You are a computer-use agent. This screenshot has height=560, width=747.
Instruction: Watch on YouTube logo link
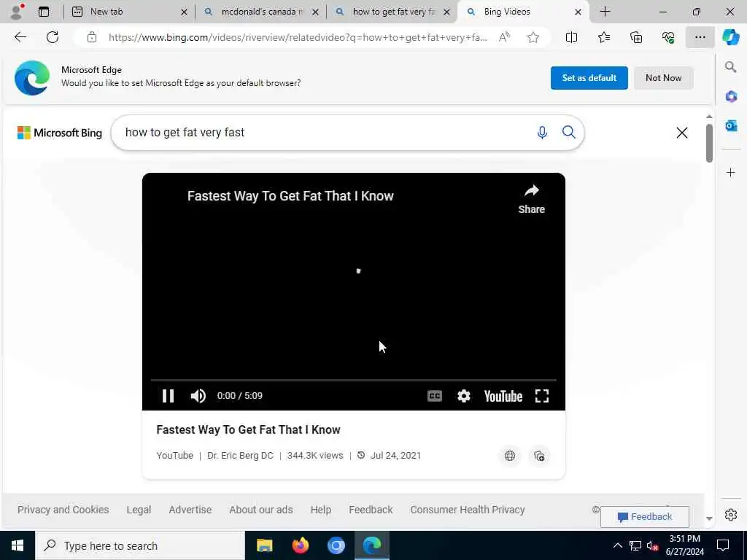coord(503,396)
